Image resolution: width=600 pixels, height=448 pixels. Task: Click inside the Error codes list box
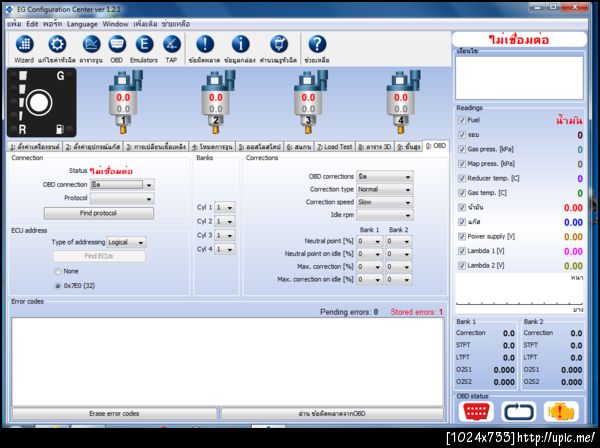point(228,362)
